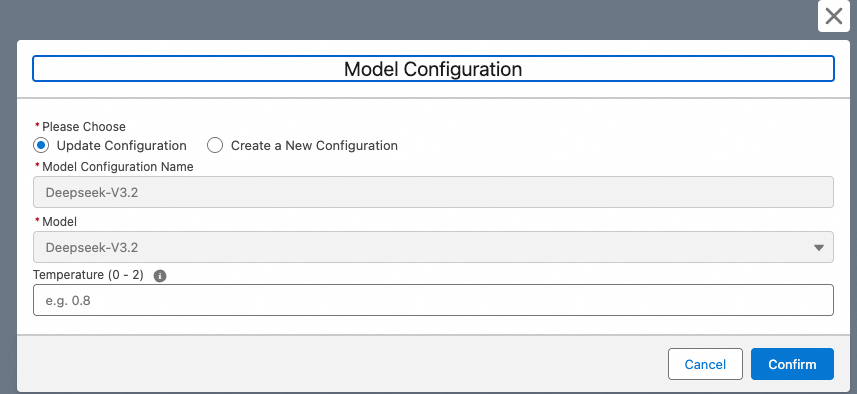
Task: Click the Temperature (0 - 2) label
Action: (x=89, y=275)
